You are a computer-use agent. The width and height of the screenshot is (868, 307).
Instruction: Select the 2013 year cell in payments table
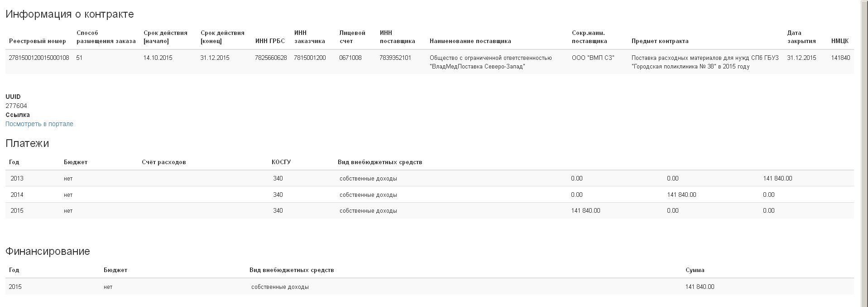[x=17, y=179]
